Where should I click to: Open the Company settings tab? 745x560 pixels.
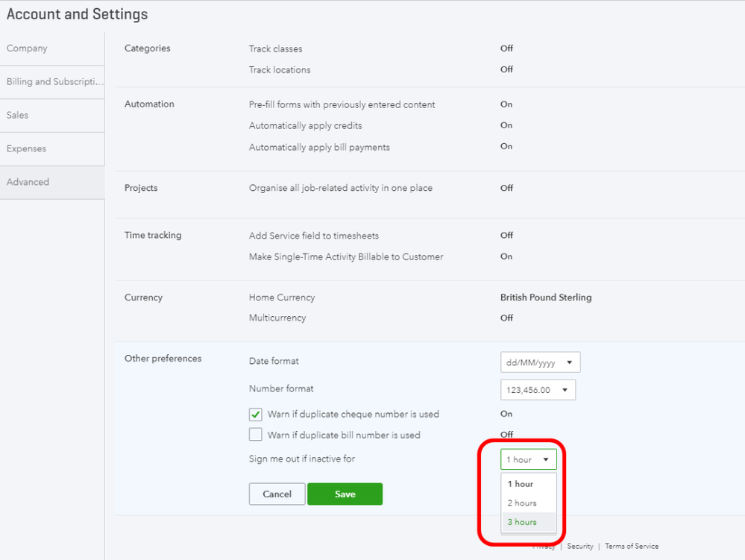pos(27,48)
